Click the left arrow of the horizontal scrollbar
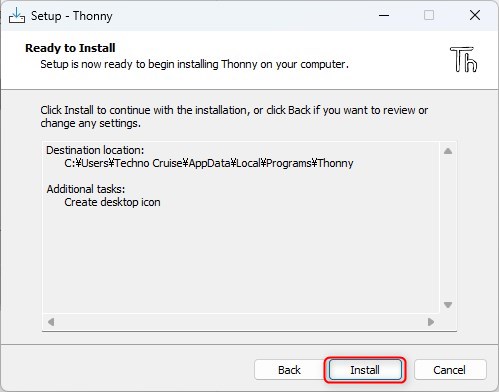Screen dimensions: 499x392 click(51, 322)
